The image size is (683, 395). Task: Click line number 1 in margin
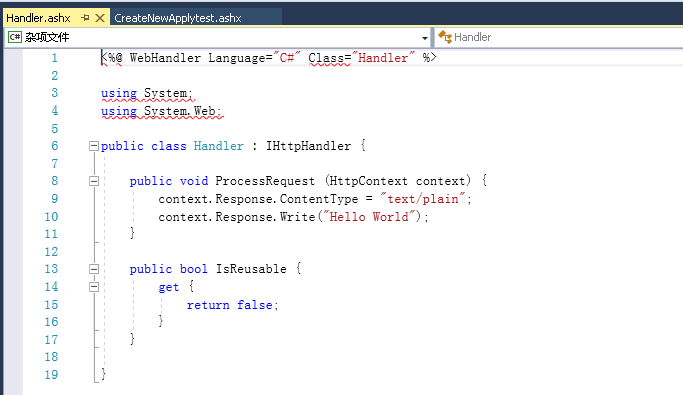tap(54, 58)
